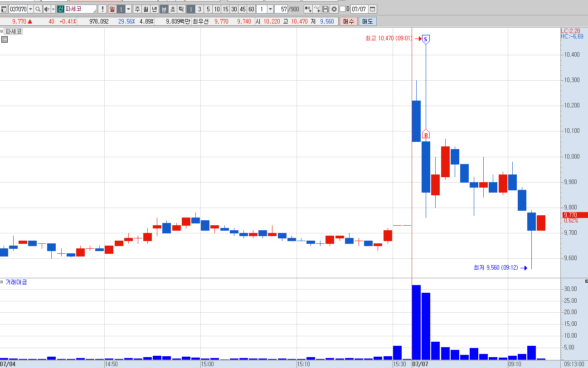Click the current price tag 9,770 on axis
This screenshot has width=588, height=368.
(575, 215)
